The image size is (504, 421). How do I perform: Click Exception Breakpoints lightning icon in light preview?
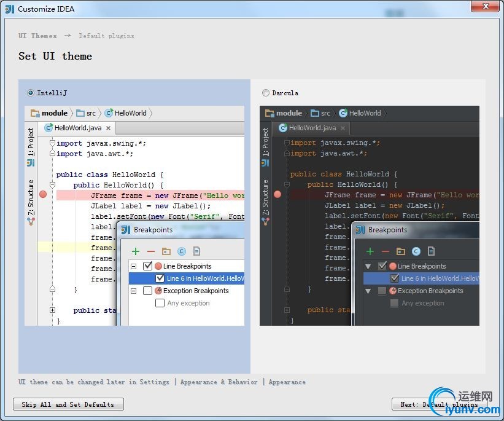158,291
